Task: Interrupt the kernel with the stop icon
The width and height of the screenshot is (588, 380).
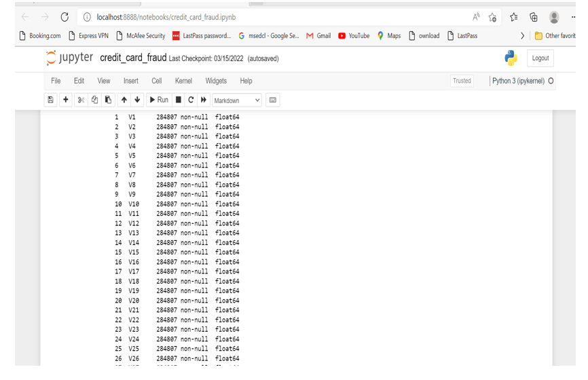Action: click(x=179, y=100)
